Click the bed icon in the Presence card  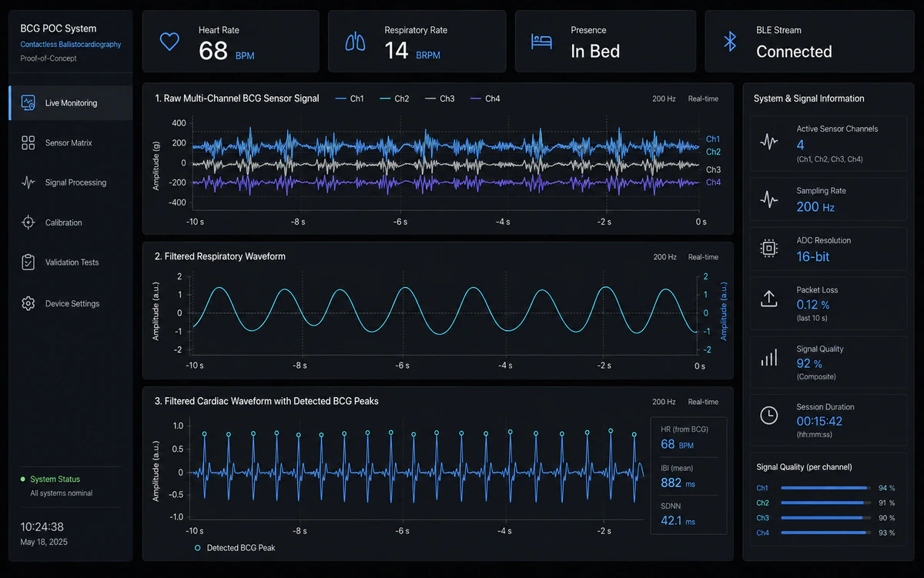(x=542, y=42)
